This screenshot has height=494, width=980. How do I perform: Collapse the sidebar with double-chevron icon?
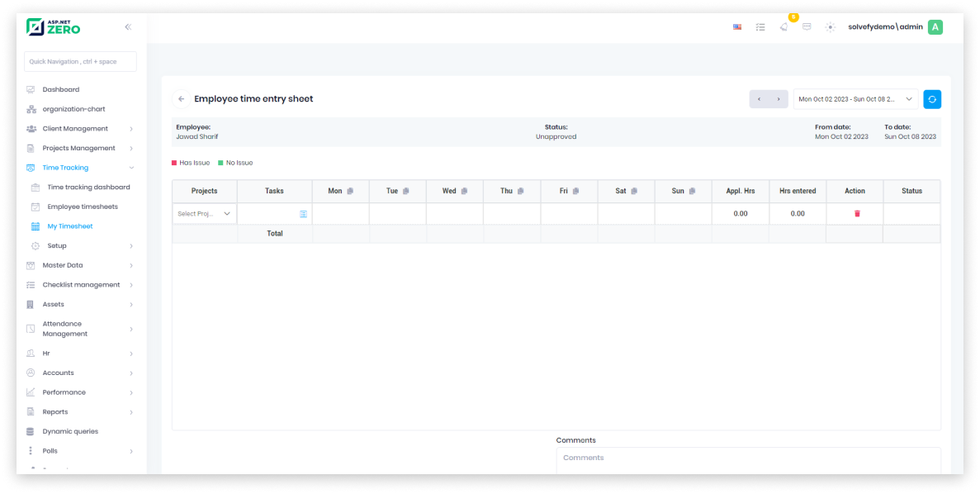[128, 27]
